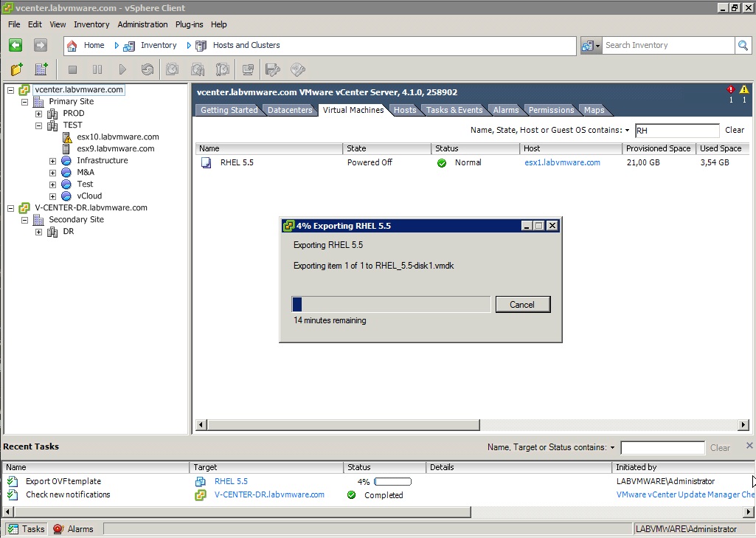This screenshot has height=538, width=756.
Task: Switch to the Getting Started tab
Action: click(229, 110)
